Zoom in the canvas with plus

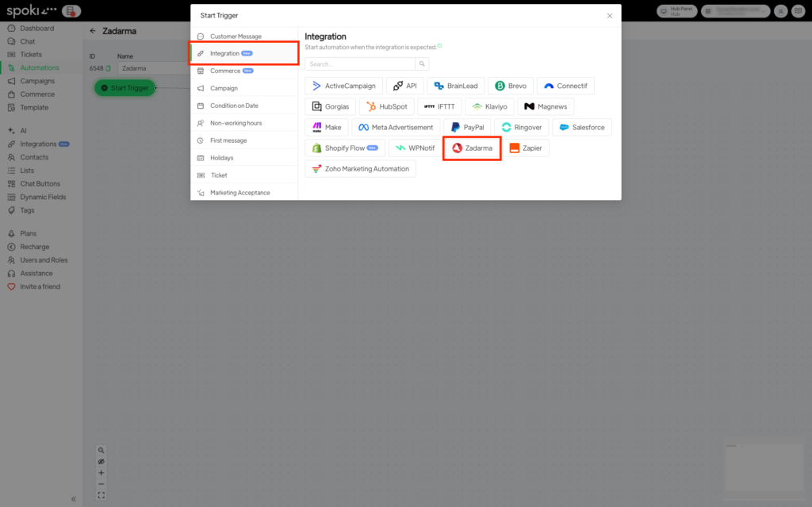(101, 473)
